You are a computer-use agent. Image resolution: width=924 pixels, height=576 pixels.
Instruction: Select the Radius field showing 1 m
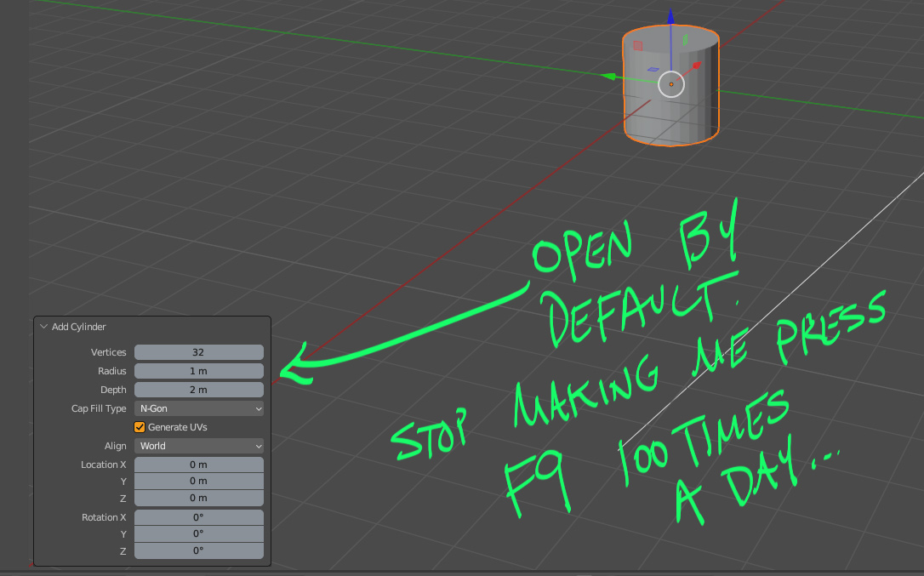point(198,371)
